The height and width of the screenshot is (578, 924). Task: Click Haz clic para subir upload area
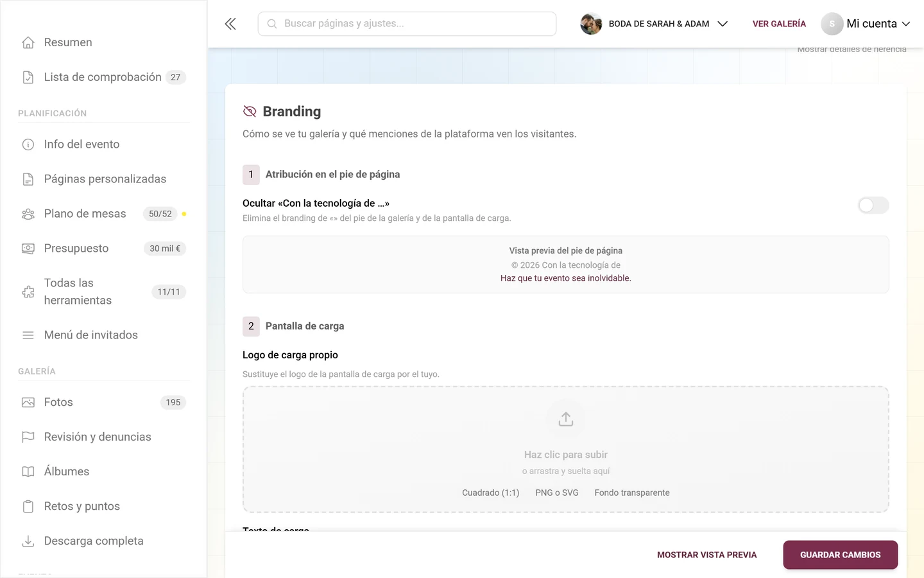tap(566, 450)
